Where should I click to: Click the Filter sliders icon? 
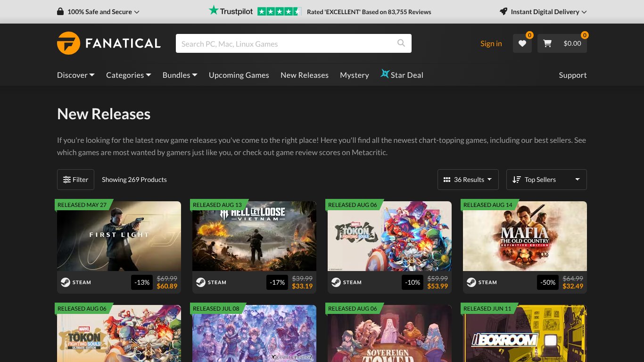tap(67, 180)
